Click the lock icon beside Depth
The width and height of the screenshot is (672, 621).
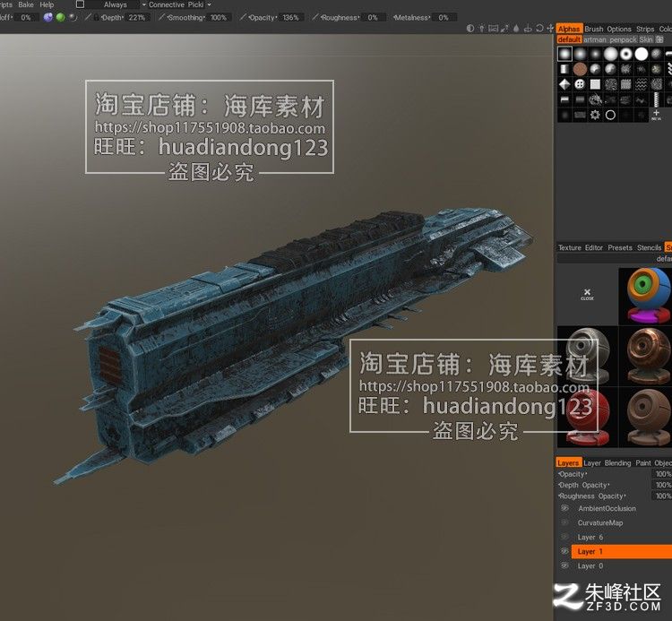(96, 18)
